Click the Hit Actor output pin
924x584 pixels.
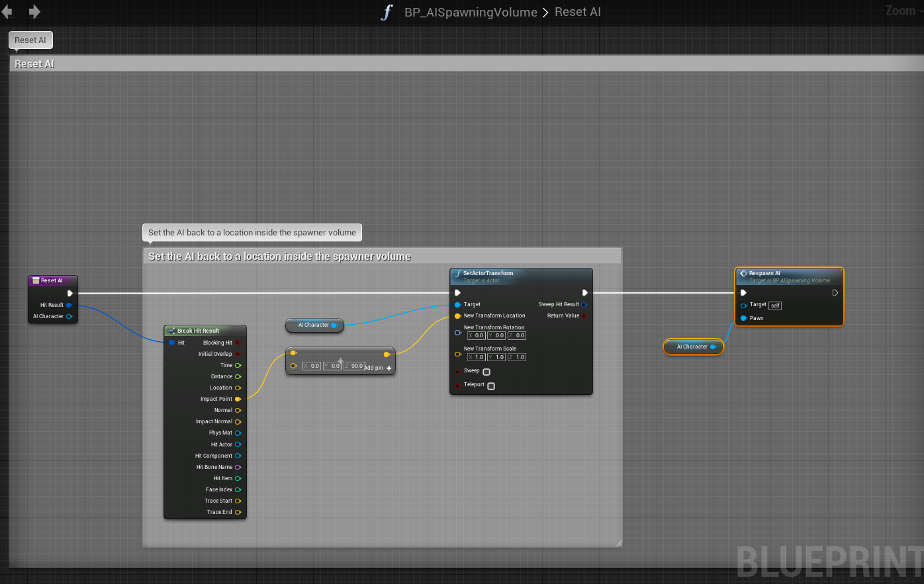[x=238, y=444]
